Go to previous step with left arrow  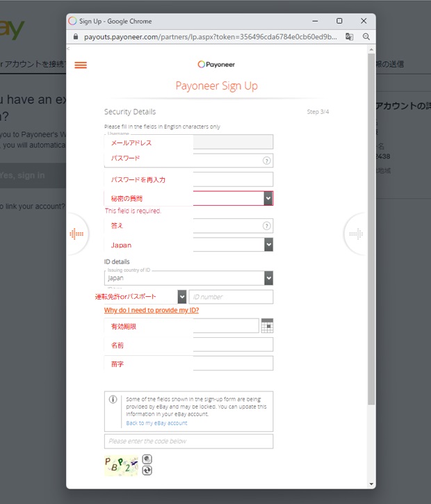(76, 234)
